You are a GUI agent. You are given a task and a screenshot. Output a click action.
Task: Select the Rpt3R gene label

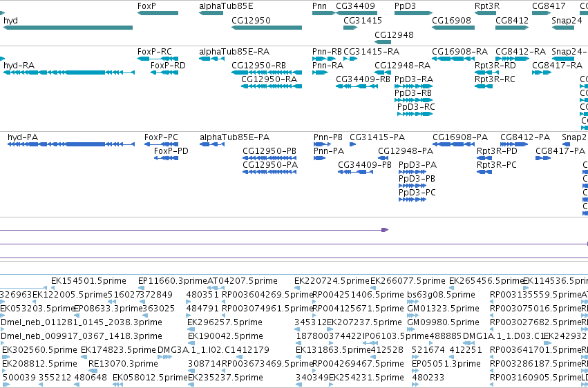click(x=487, y=6)
